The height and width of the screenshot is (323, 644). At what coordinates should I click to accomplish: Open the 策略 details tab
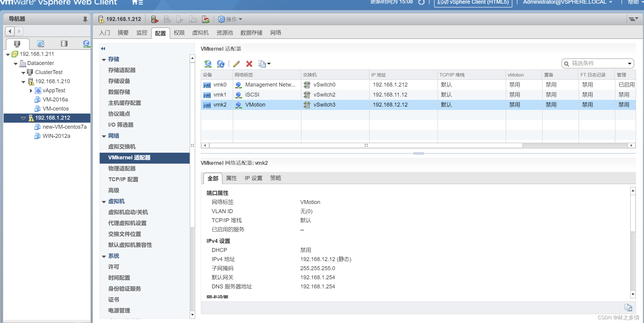276,178
